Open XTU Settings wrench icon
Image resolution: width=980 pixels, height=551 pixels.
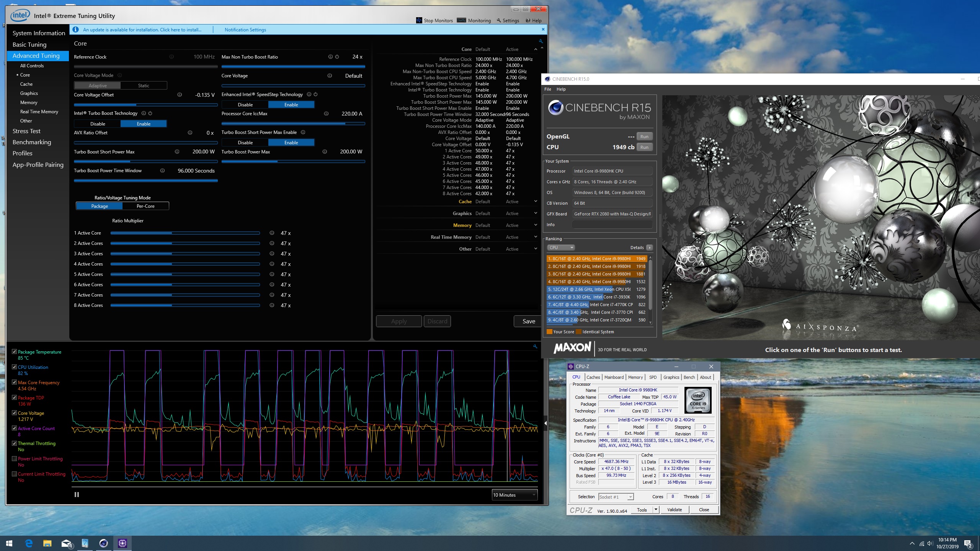pos(499,20)
